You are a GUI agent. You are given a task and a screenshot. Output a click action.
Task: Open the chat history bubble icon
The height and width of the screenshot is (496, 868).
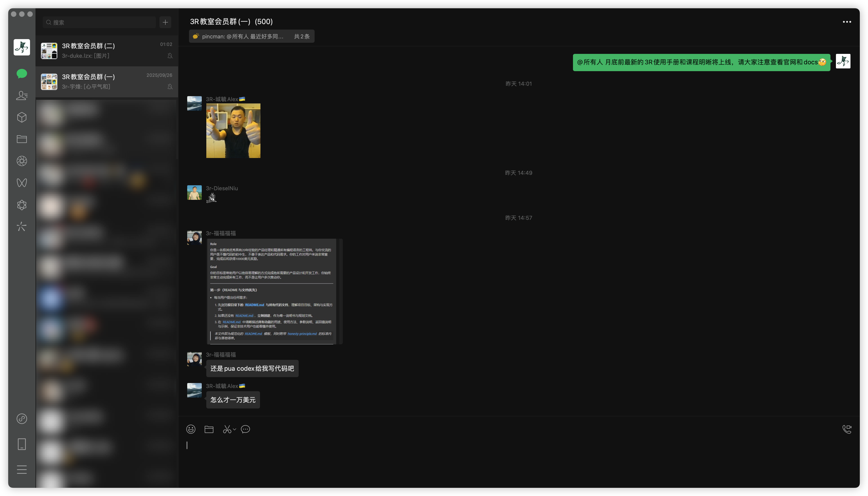[x=245, y=429]
